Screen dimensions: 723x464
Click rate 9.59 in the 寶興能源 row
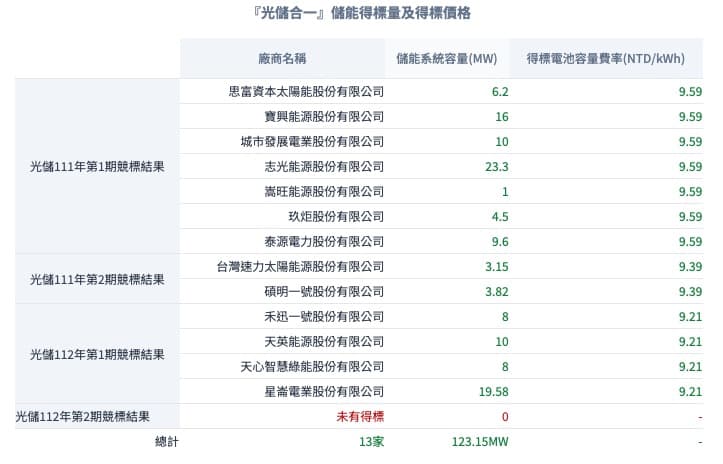point(690,116)
